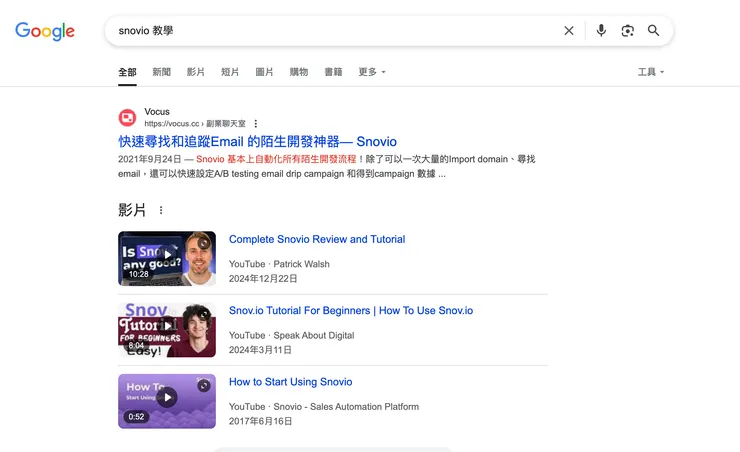
Task: Click the Google logo
Action: (45, 31)
